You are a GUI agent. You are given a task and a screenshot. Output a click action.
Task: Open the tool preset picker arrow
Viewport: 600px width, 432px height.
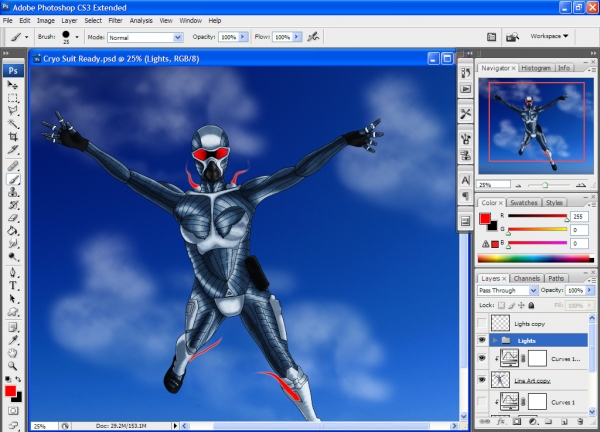tap(26, 37)
